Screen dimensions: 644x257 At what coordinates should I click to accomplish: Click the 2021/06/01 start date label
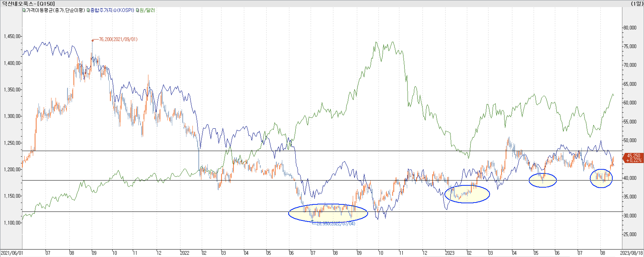coord(12,253)
